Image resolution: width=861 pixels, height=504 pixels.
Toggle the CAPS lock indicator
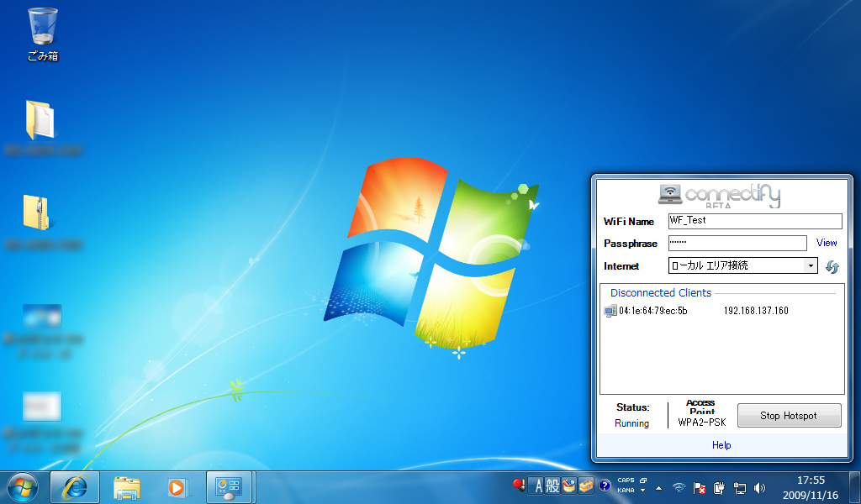click(x=626, y=480)
